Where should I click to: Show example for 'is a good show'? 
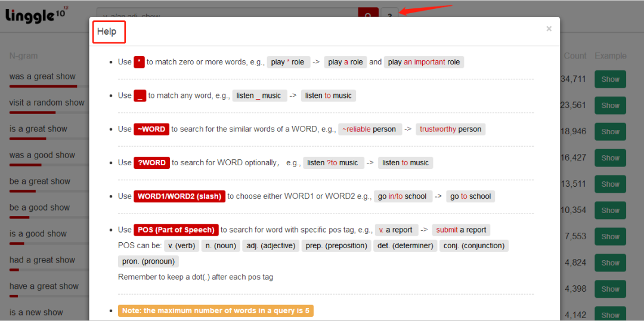pos(611,237)
